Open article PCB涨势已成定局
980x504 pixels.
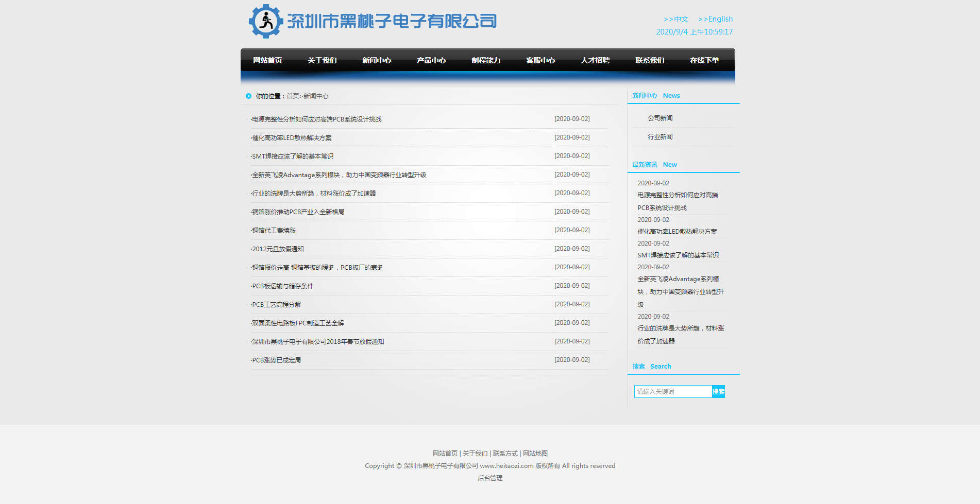pyautogui.click(x=276, y=360)
